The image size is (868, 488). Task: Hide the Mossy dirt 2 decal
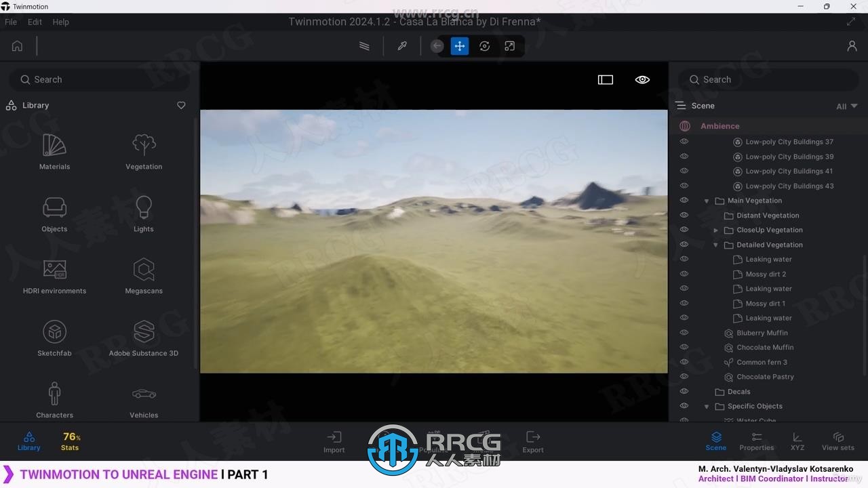coord(684,274)
